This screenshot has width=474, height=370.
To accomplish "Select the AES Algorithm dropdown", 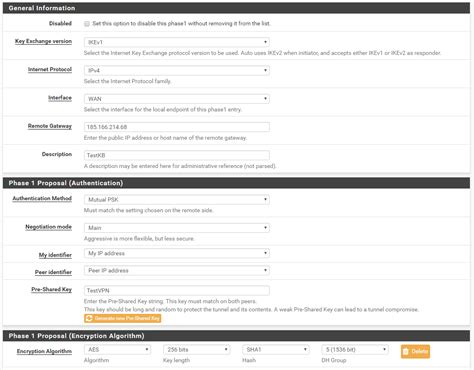I will click(x=117, y=349).
